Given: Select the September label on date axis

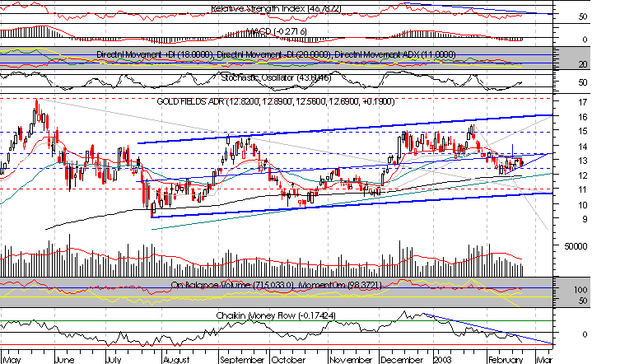Looking at the screenshot, I should point(242,360).
